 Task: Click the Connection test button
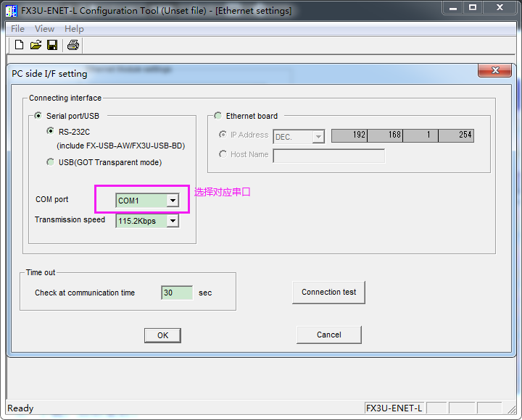tap(329, 293)
